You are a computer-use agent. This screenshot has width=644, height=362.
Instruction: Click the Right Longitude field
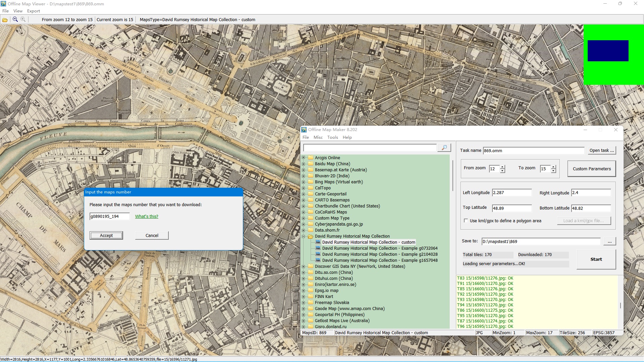coord(591,193)
